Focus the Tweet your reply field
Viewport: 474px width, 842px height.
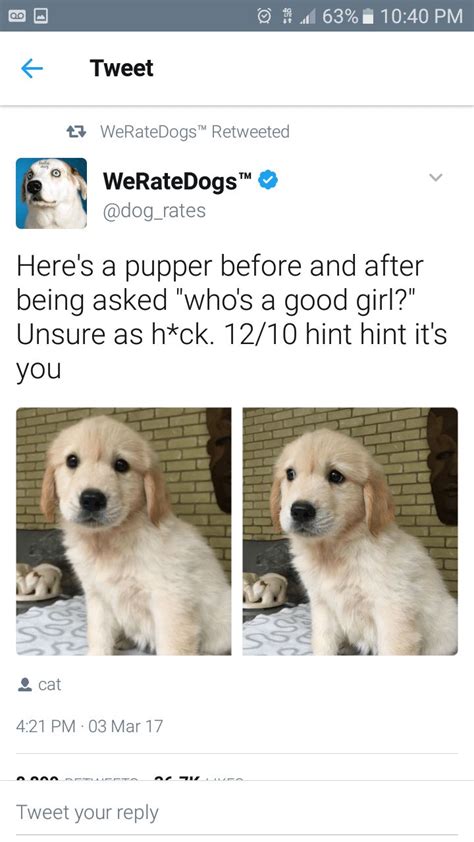tap(237, 812)
